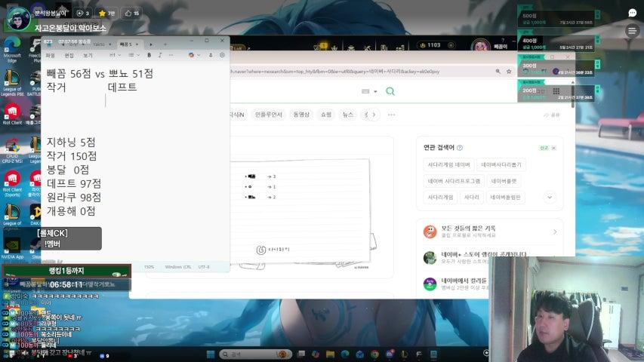644x362 pixels.
Task: Open the hamburger menu on the stream overlay
Action: coord(632,31)
